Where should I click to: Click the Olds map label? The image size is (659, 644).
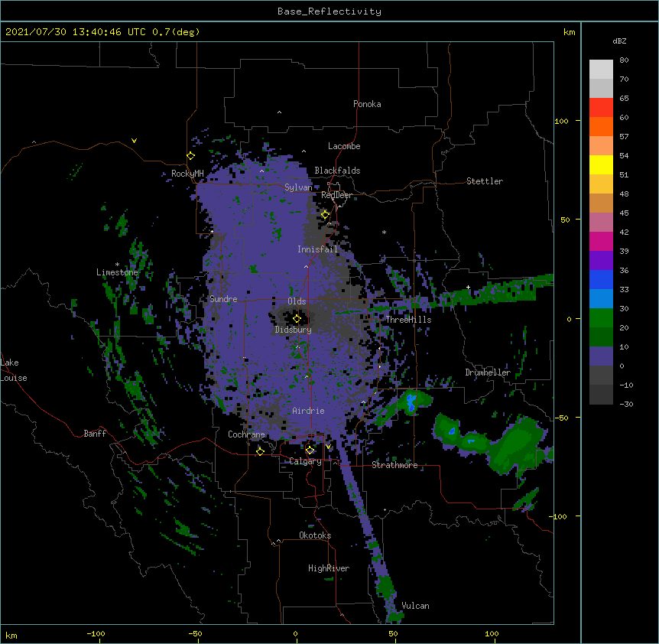click(x=297, y=301)
